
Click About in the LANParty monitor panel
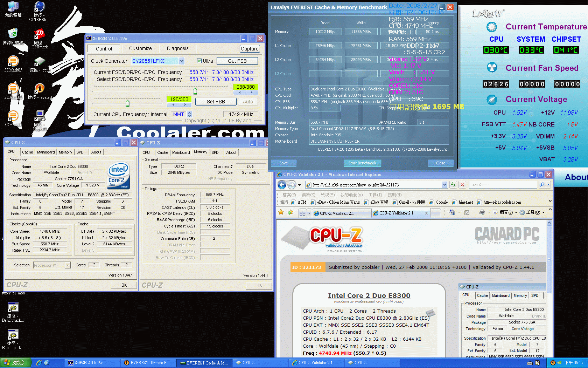coord(576,177)
